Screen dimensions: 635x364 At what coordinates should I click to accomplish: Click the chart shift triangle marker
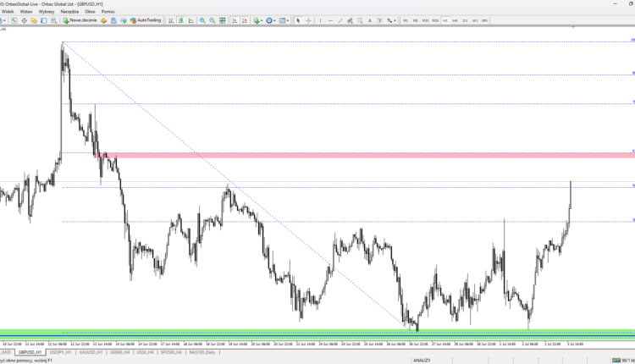[x=573, y=27]
